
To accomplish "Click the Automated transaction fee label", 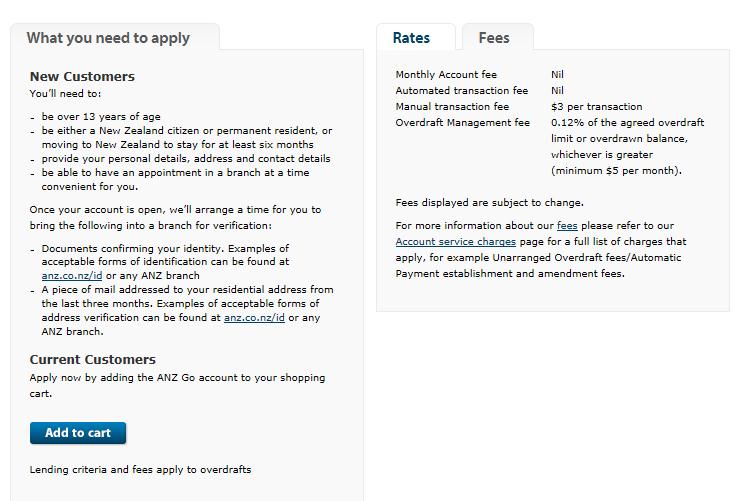I will coord(461,91).
